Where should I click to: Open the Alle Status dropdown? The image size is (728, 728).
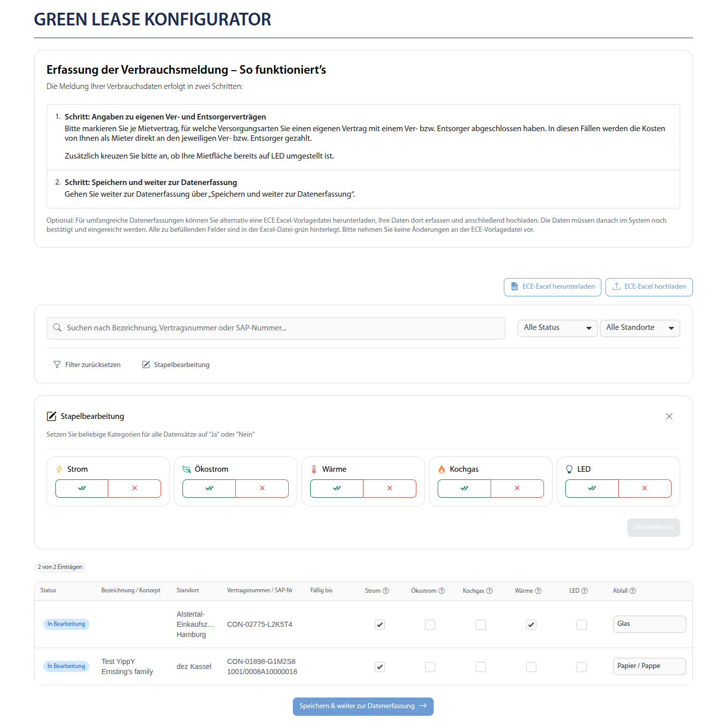tap(557, 328)
